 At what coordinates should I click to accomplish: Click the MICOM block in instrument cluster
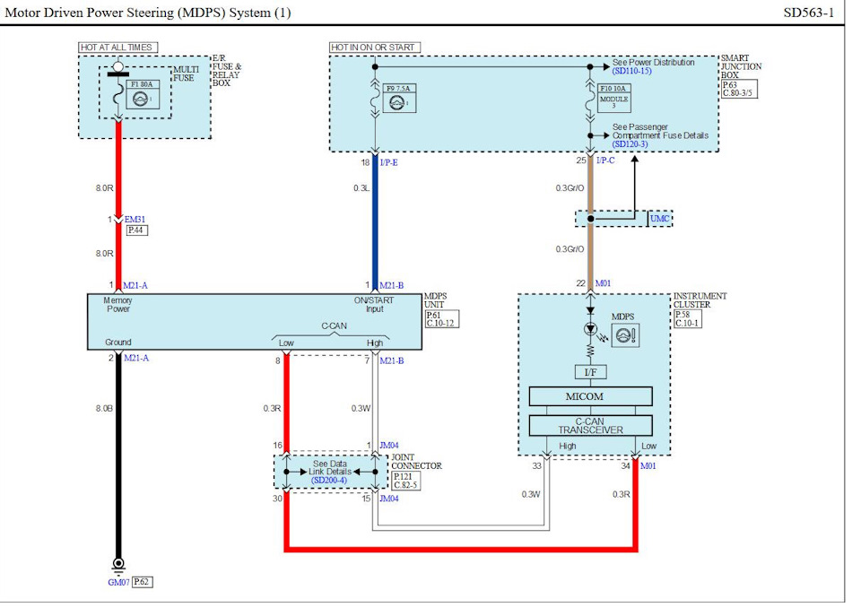point(590,396)
